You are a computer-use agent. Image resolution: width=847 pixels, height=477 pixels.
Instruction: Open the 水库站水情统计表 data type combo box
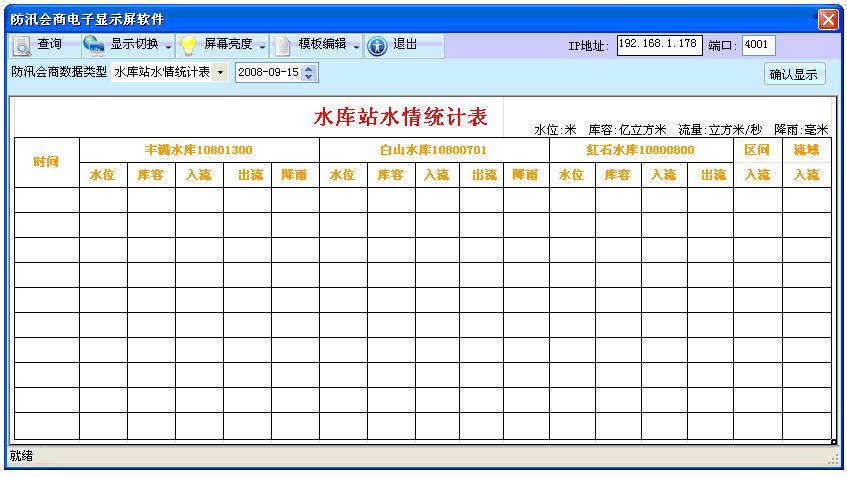[x=220, y=73]
